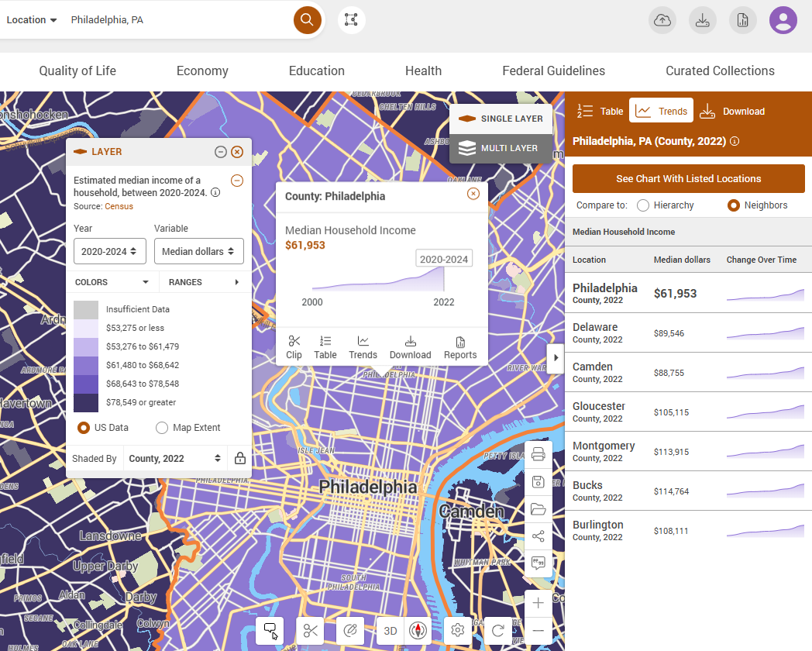Choose Hierarchy in Compare to options
The image size is (812, 651).
(x=642, y=205)
